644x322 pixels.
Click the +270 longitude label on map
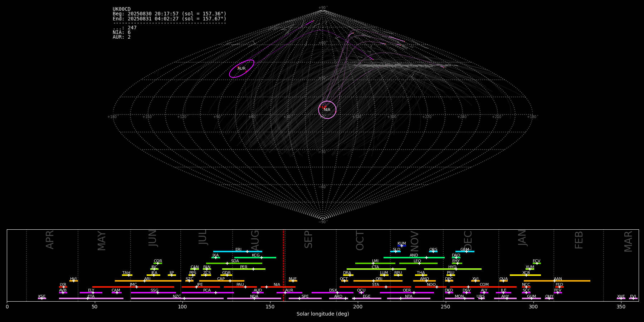(x=427, y=117)
